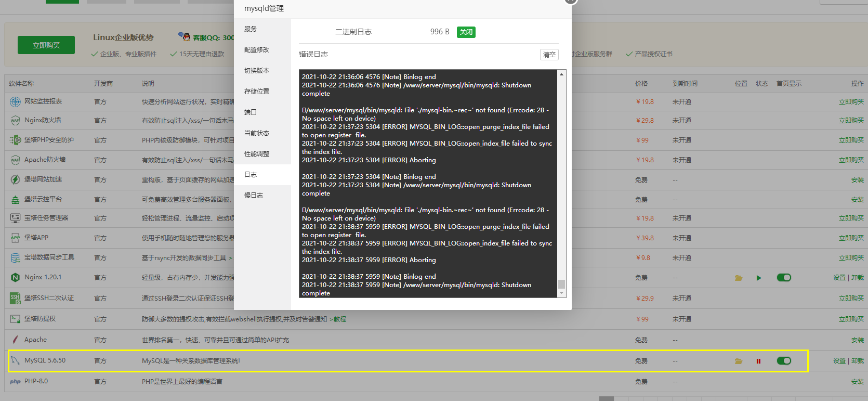Select the 日志 tab
The image size is (868, 401).
point(262,175)
